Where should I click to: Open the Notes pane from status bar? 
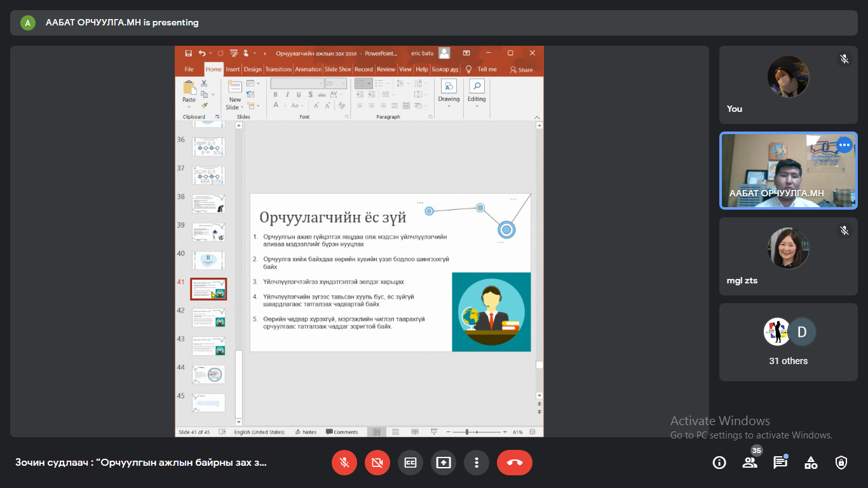tap(306, 432)
